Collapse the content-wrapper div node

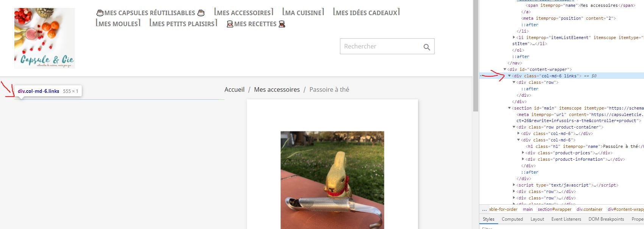505,69
